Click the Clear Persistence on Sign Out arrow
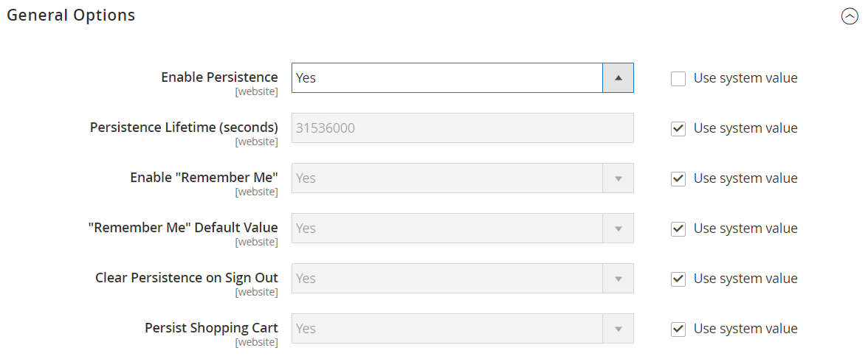 (x=619, y=278)
